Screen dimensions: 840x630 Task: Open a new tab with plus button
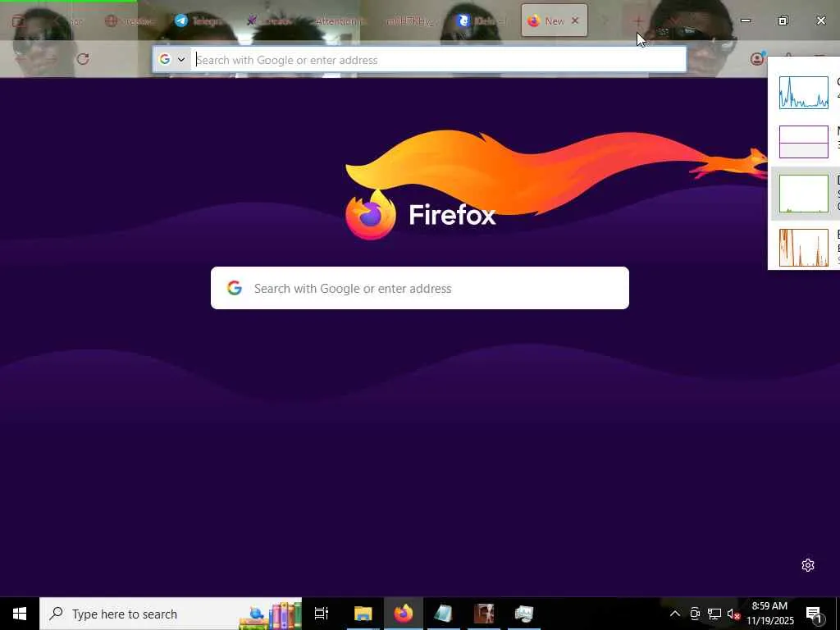pos(638,21)
